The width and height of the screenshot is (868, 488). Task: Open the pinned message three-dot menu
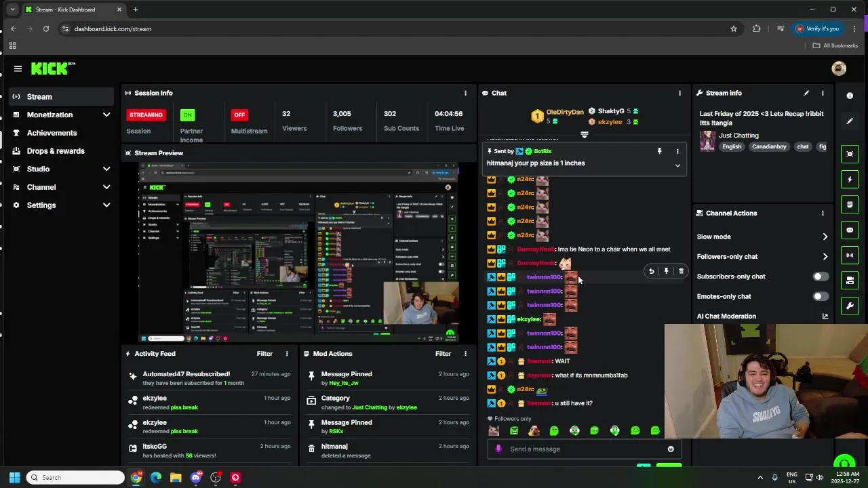[x=677, y=151]
